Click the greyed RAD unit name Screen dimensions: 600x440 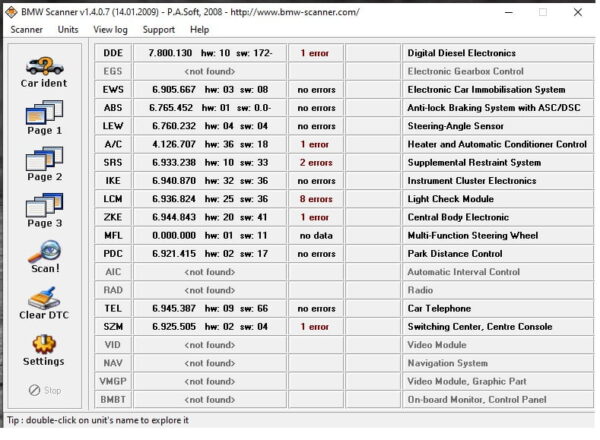113,290
